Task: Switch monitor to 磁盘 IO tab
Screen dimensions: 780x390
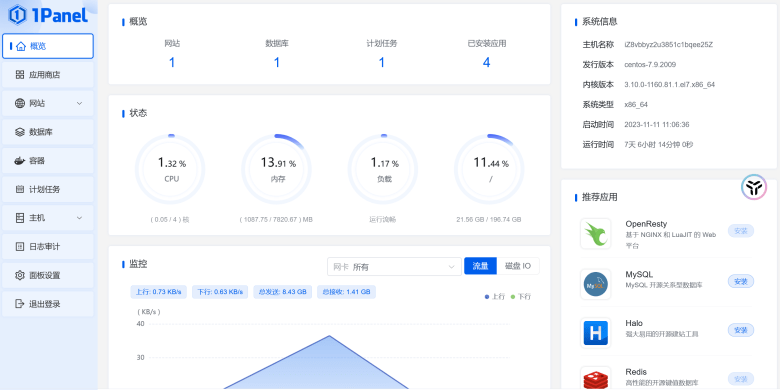Action: pos(518,266)
